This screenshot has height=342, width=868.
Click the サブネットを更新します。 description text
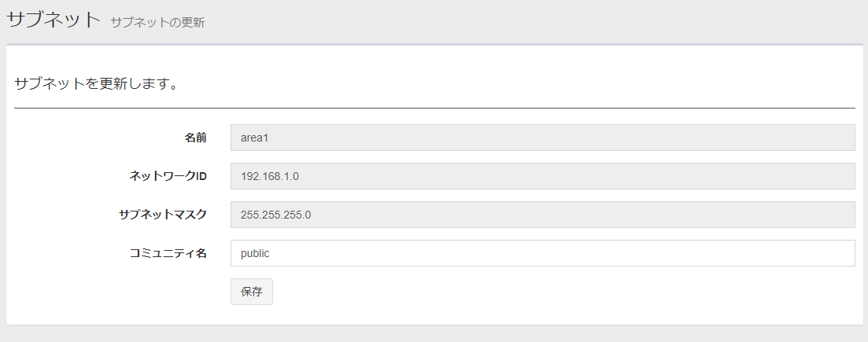point(96,84)
